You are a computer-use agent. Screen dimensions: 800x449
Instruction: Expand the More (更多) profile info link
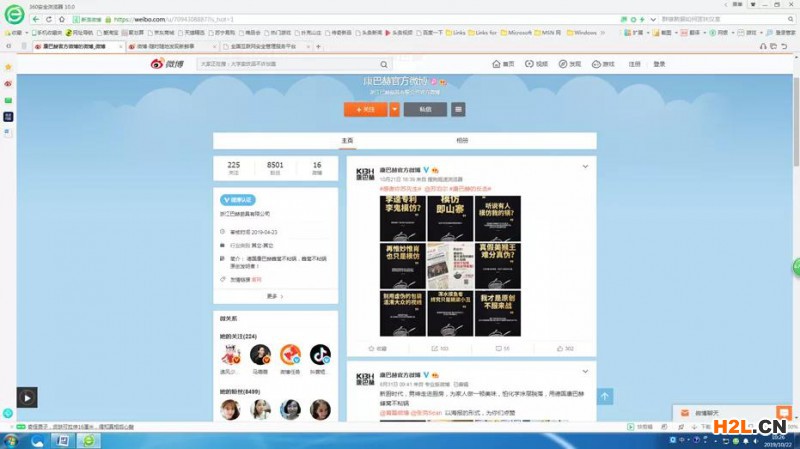(274, 296)
